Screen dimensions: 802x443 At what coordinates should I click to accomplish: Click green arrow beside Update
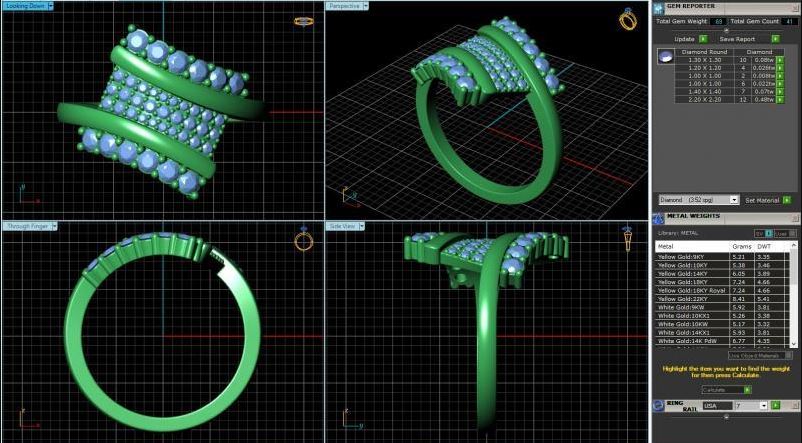coord(703,39)
